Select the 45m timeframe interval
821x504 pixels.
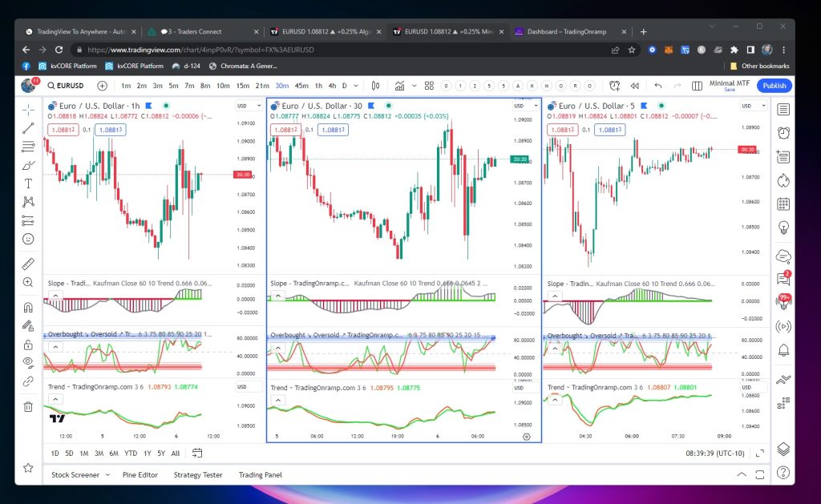301,86
